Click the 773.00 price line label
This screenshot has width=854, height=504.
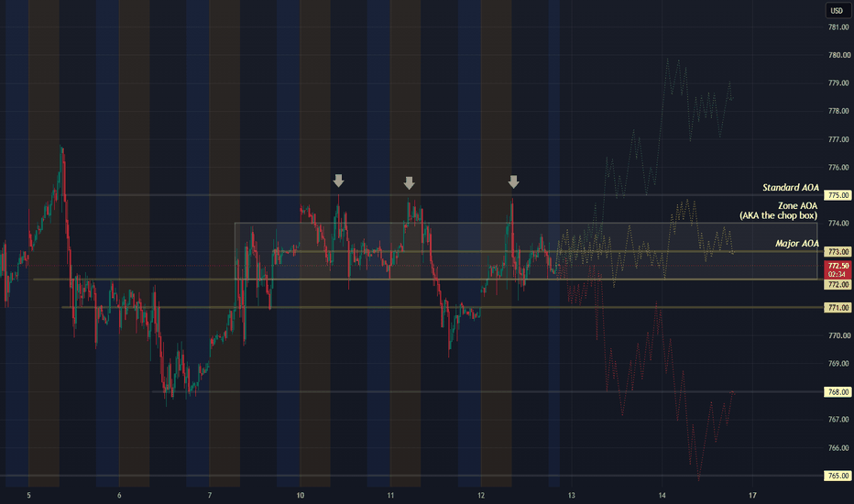coord(838,252)
